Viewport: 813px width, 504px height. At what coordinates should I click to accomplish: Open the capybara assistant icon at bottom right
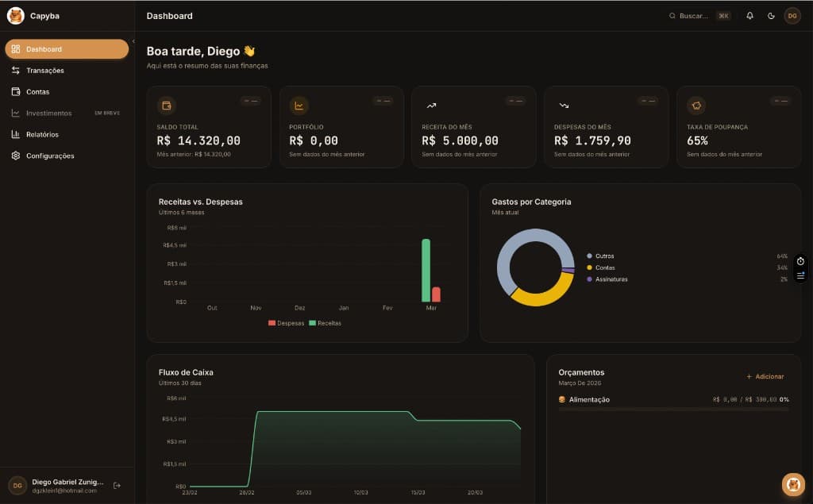[792, 483]
